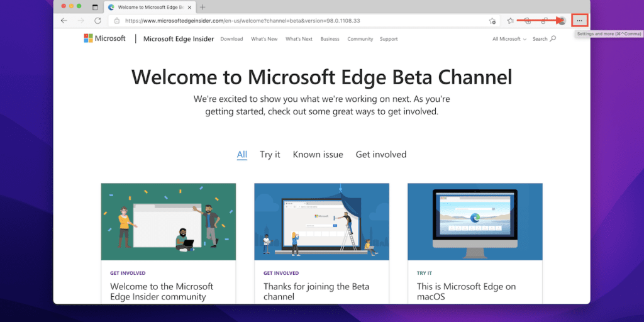
Task: Open This is Microsoft Edge on macOS
Action: (466, 291)
